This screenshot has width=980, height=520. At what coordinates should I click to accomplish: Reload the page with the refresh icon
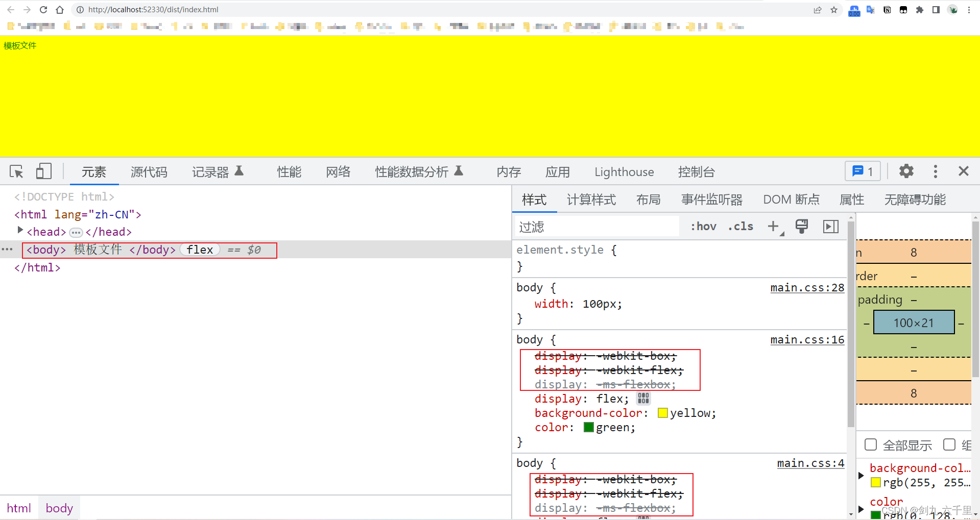(x=43, y=10)
